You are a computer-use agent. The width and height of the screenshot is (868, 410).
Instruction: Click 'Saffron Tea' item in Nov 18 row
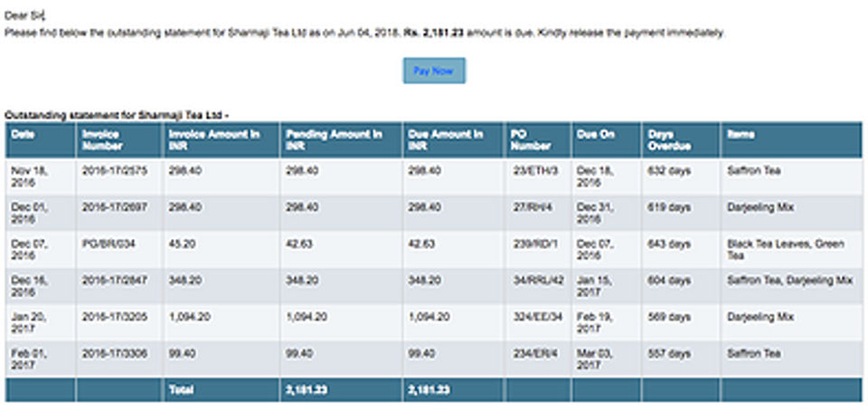point(754,171)
